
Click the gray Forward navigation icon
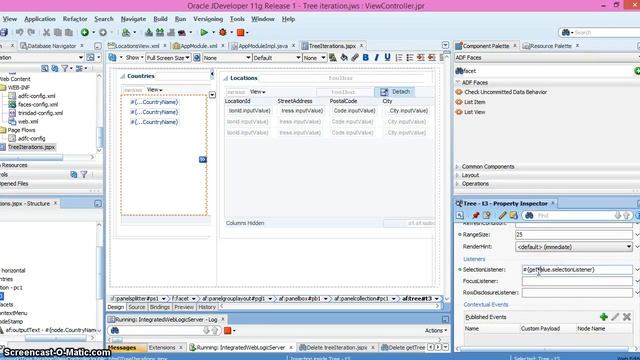click(x=103, y=32)
